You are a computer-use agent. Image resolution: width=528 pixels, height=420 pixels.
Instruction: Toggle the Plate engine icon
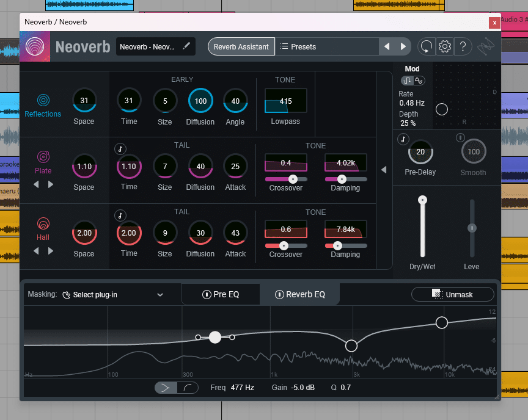point(43,157)
